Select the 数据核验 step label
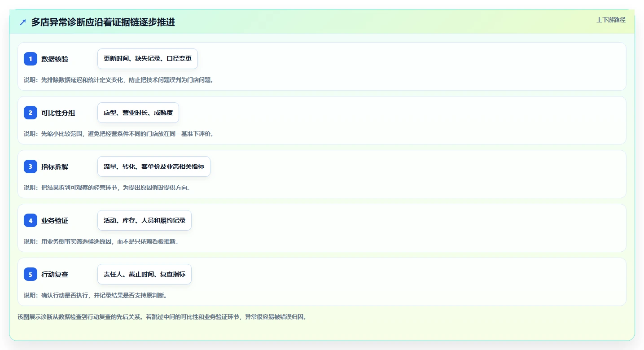The height and width of the screenshot is (350, 644). coord(55,59)
